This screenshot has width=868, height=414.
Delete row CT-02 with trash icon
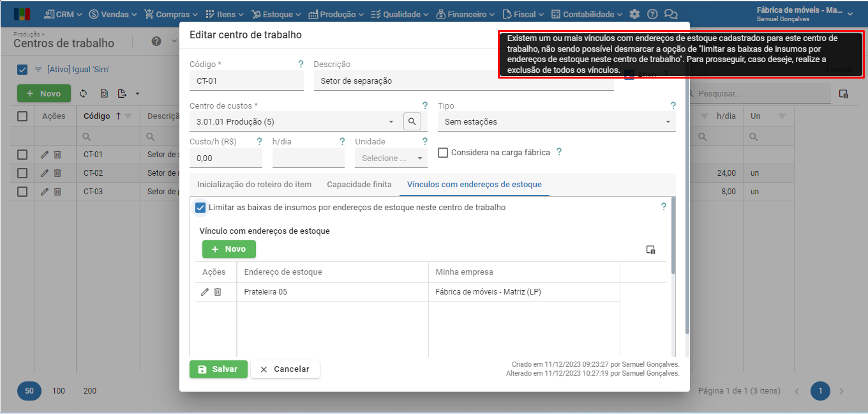pos(57,173)
